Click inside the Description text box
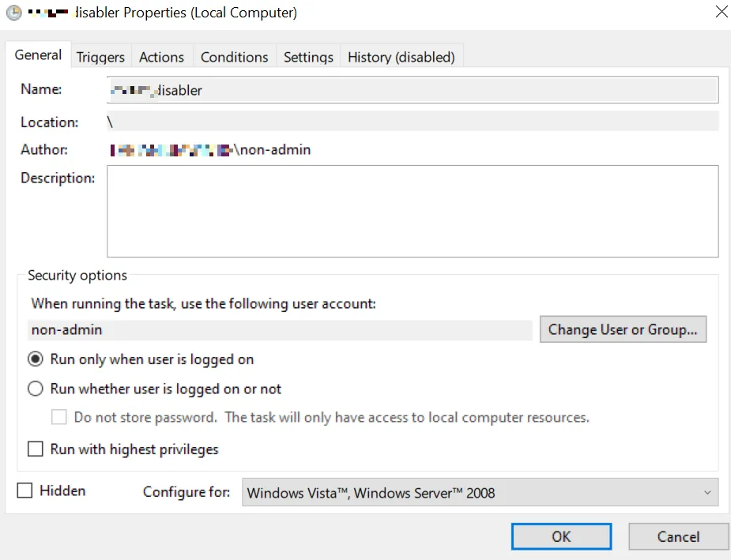 tap(412, 211)
